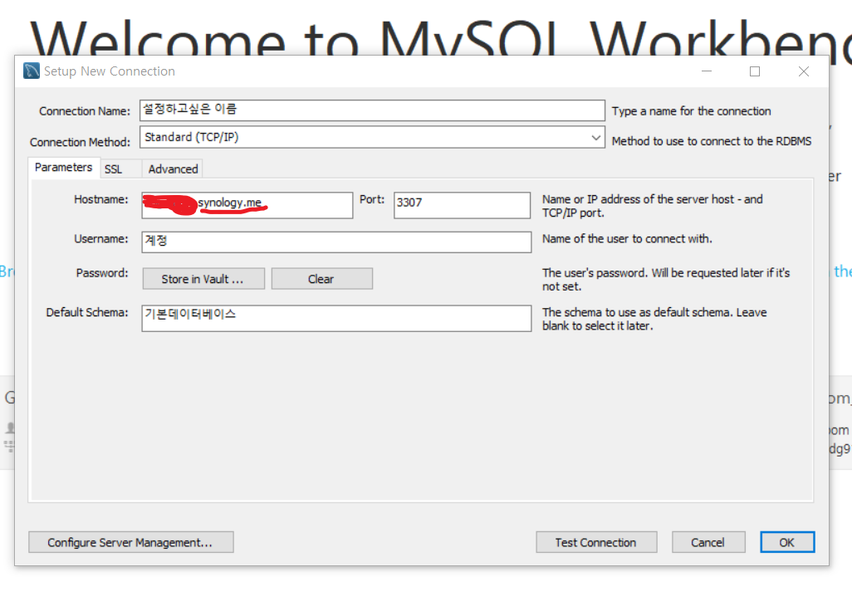Click the 'Default Schema:' label
This screenshot has width=852, height=616.
click(x=87, y=312)
